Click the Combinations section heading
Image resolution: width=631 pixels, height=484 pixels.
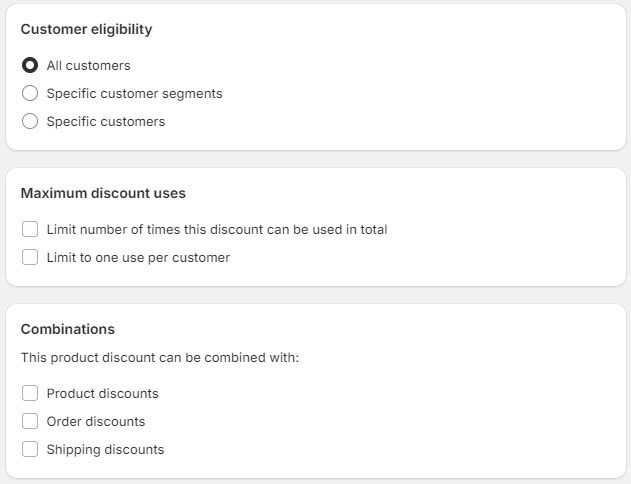click(x=67, y=330)
